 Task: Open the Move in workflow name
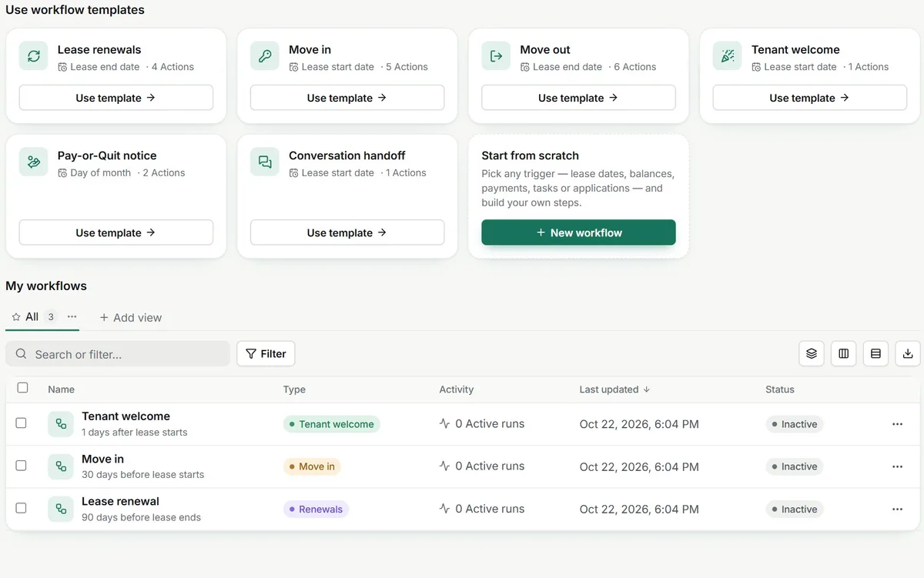(102, 459)
